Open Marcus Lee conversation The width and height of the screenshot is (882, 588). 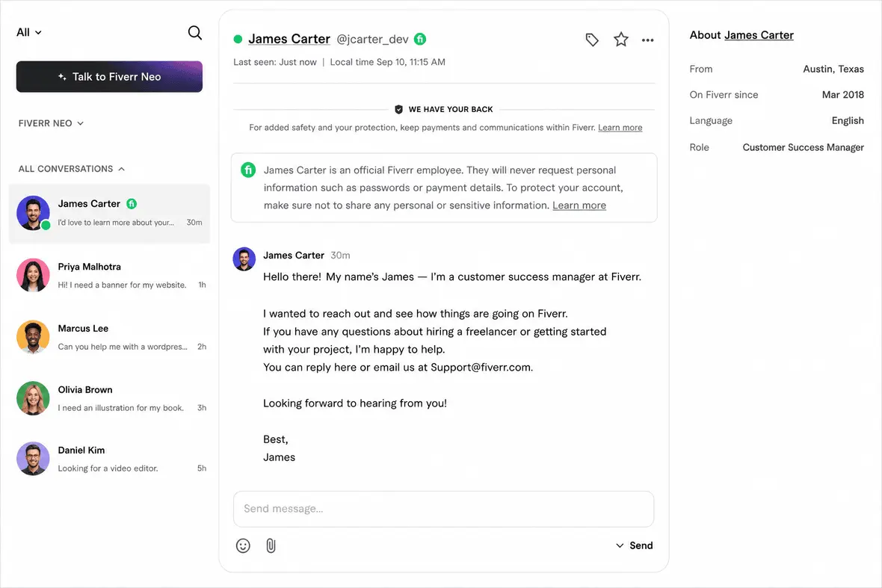tap(110, 337)
